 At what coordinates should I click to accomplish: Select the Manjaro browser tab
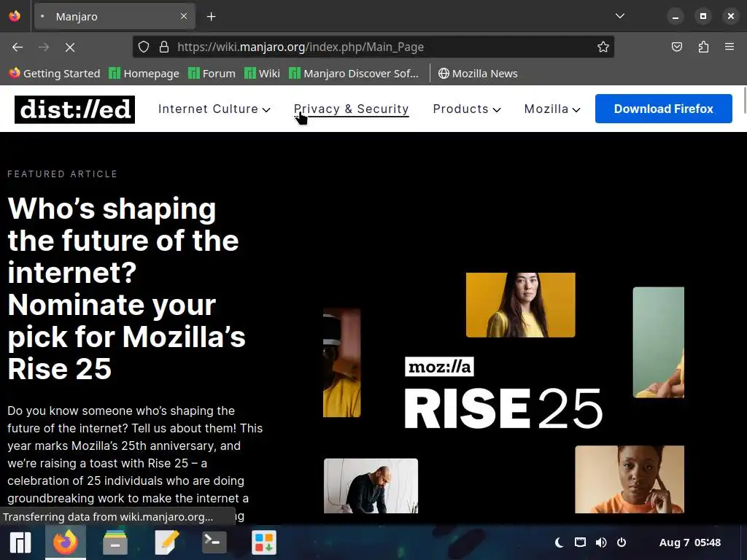click(115, 17)
